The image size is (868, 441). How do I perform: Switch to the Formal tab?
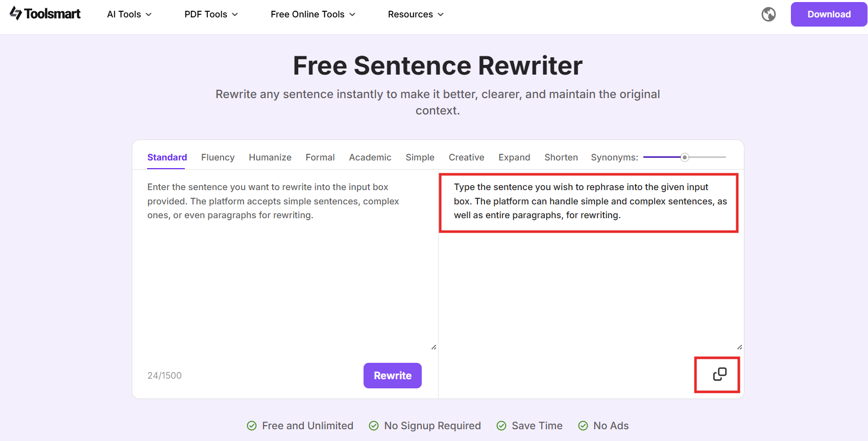320,157
